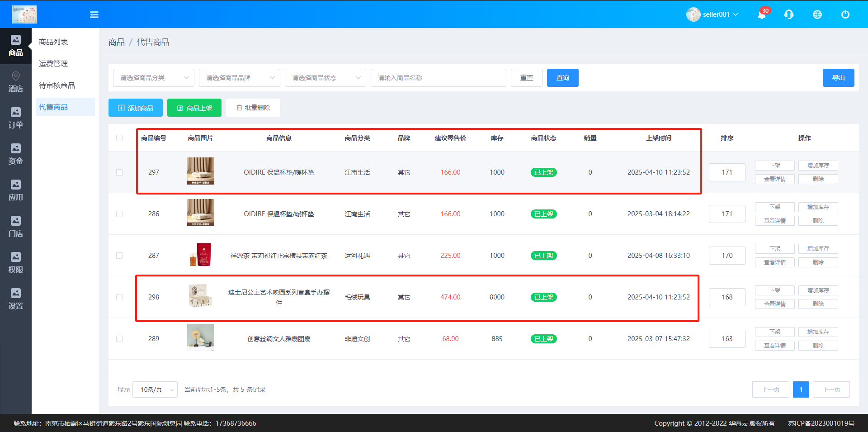Screen dimensions: 868x432
Task: Check the box for product 297
Action: pos(119,172)
